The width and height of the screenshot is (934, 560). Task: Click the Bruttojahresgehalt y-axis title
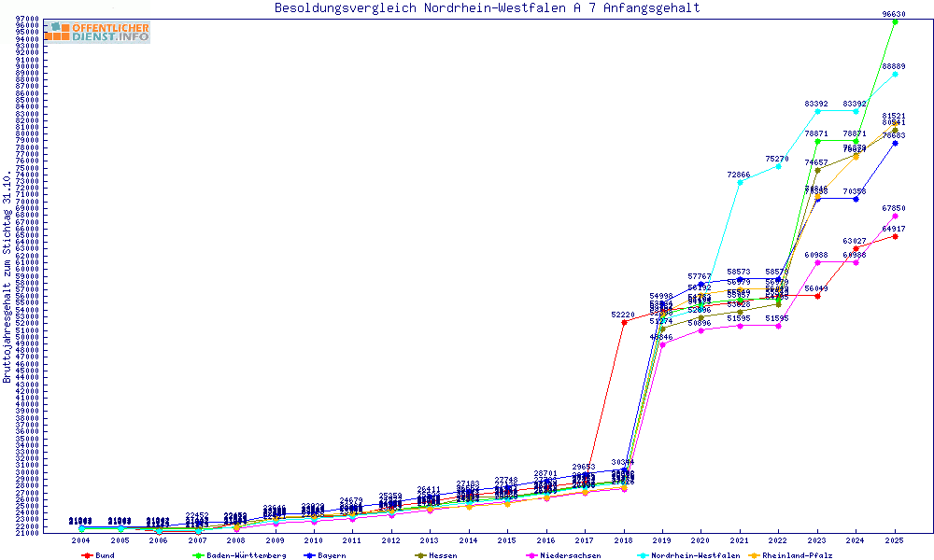pos(7,276)
